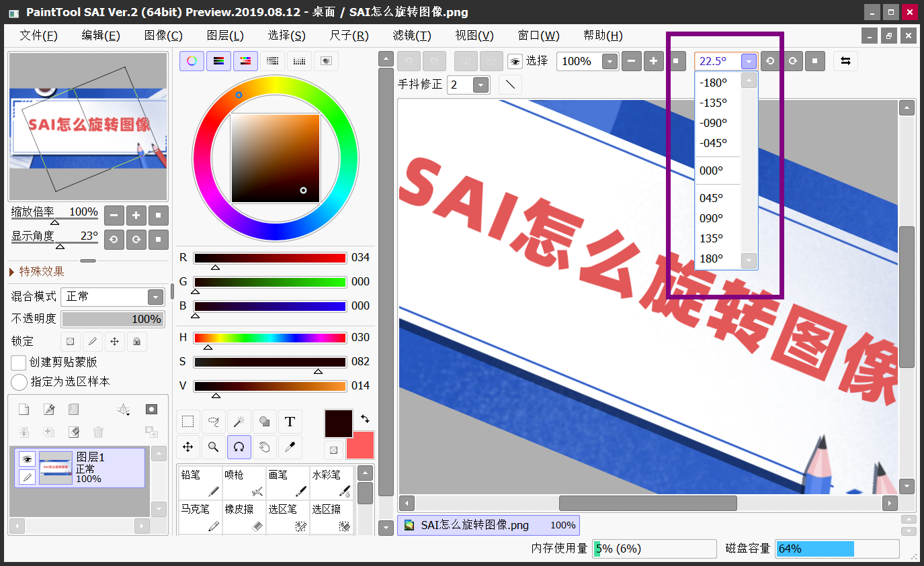Click the straight line drawing mode icon
The image size is (924, 566).
coord(510,85)
